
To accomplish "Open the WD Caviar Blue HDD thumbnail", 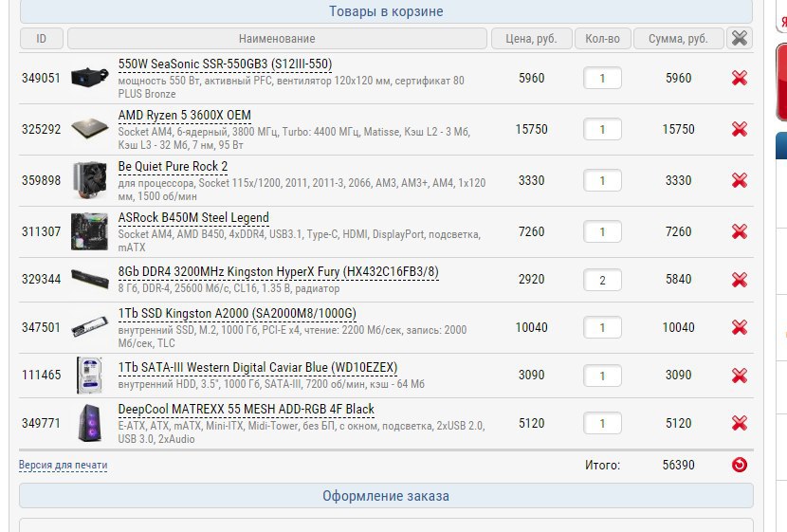I will (x=90, y=375).
